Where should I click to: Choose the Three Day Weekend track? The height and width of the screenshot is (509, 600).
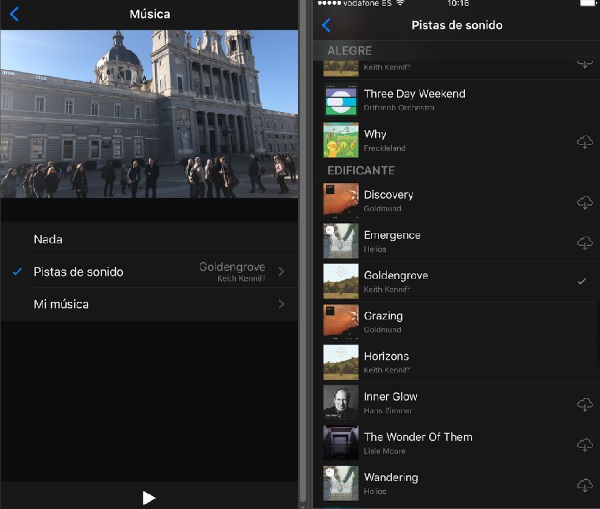(x=457, y=100)
